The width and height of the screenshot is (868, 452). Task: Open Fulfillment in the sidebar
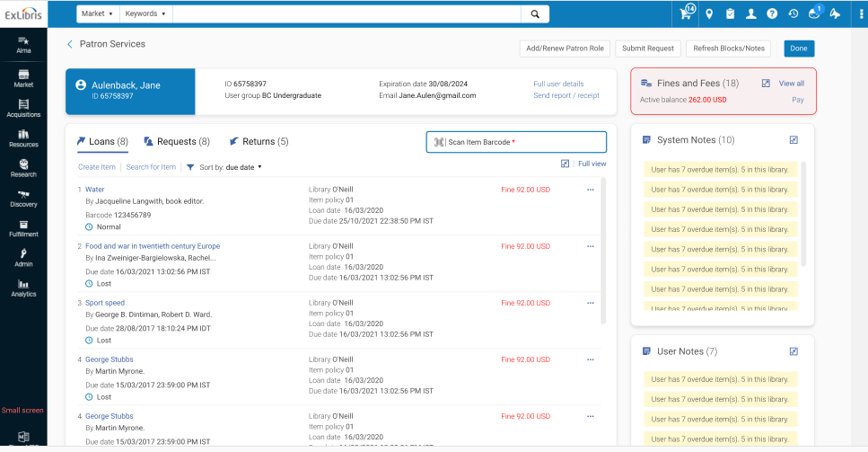23,228
